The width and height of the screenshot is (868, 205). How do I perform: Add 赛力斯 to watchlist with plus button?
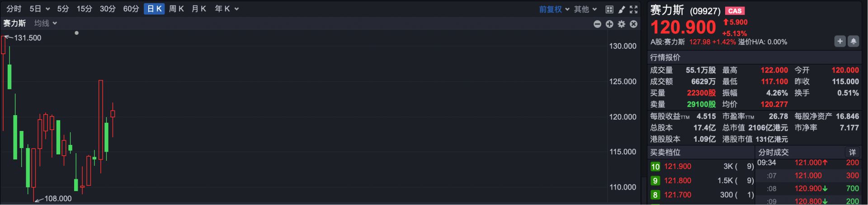[x=840, y=41]
